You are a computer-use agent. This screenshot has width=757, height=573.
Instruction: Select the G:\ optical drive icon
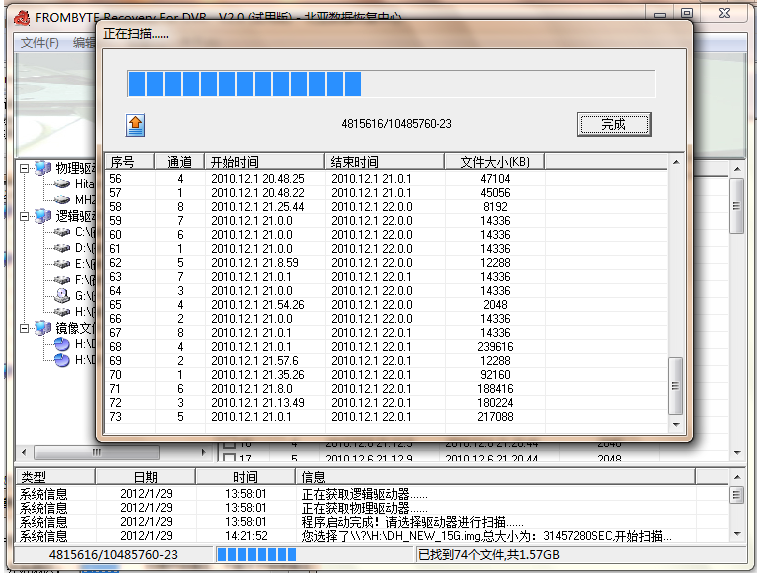tap(62, 295)
